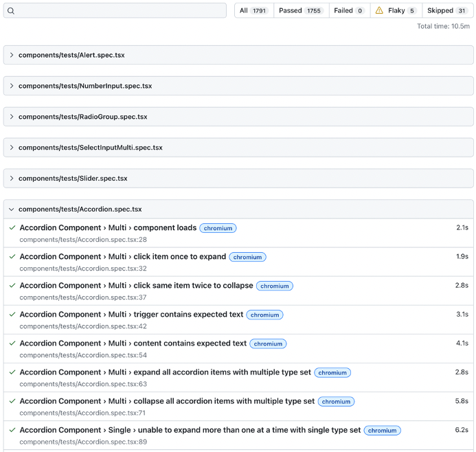Filter by Flaky 5 tests
Viewport: 476px width, 452px height.
click(396, 10)
